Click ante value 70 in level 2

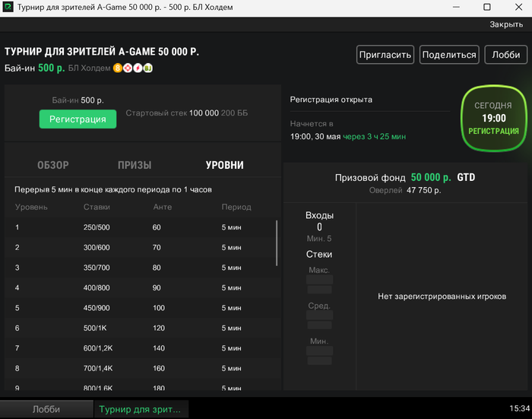[157, 248]
